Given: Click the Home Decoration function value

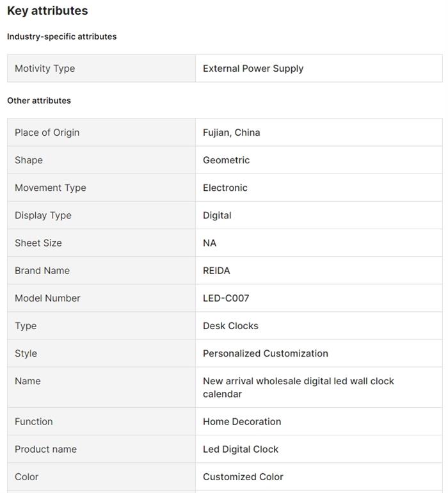Looking at the screenshot, I should tap(242, 421).
